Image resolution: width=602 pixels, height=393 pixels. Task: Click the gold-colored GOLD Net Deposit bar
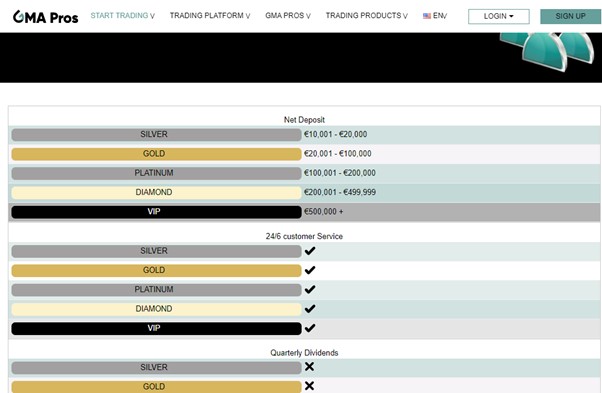point(156,154)
